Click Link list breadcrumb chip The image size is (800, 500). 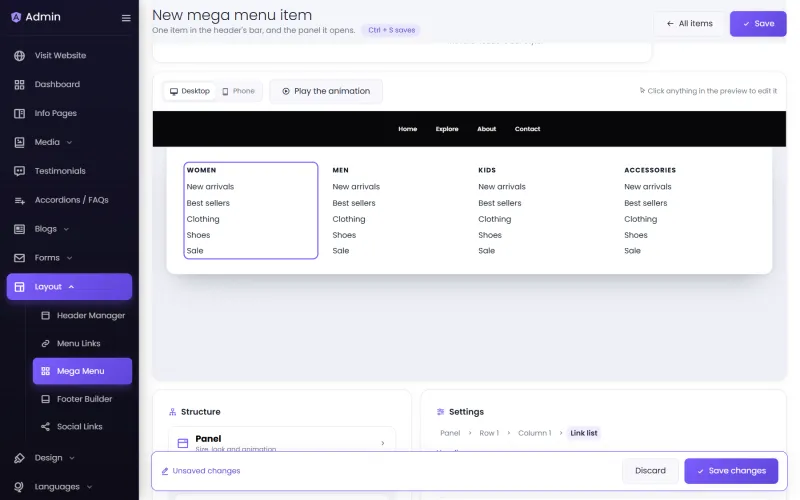point(584,433)
